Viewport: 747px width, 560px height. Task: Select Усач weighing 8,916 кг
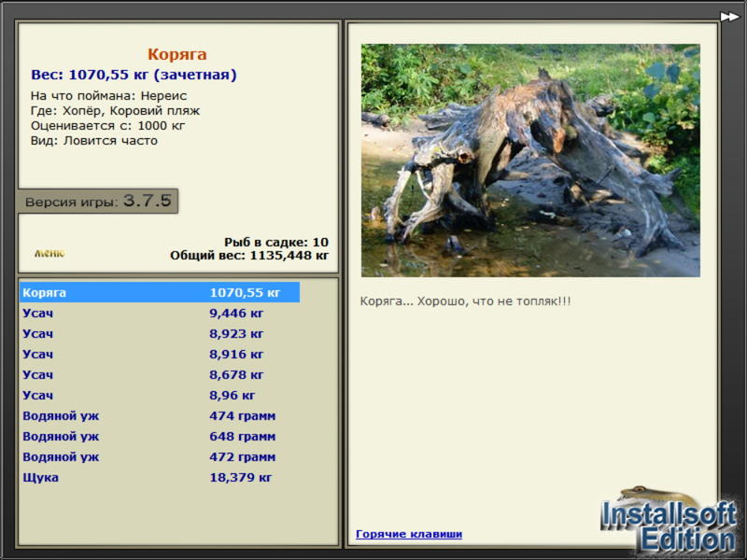160,354
